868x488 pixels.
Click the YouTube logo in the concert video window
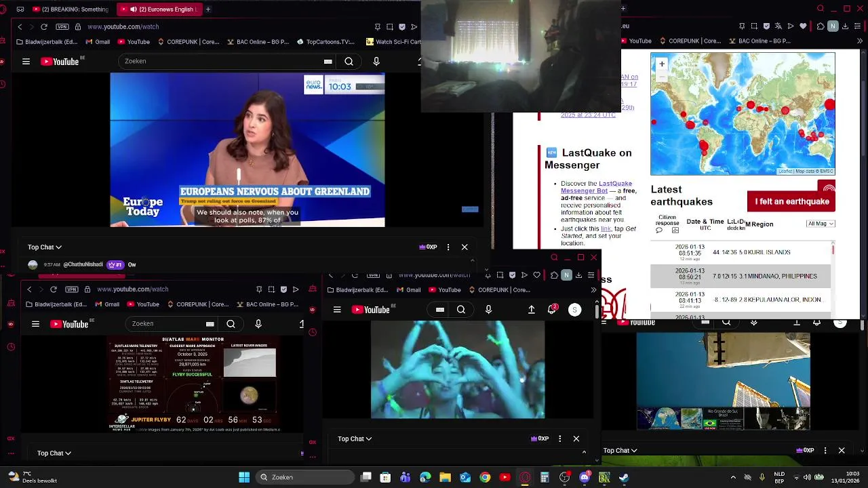pyautogui.click(x=373, y=310)
